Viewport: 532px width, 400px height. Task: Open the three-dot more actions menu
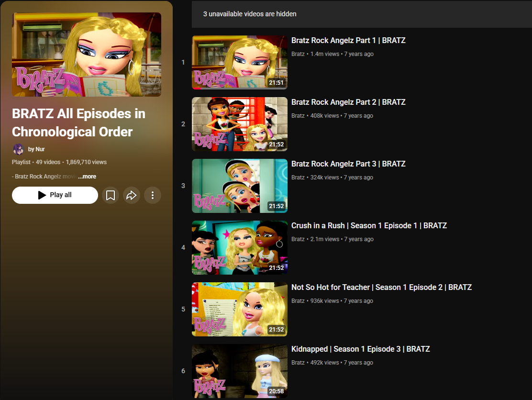coord(152,195)
